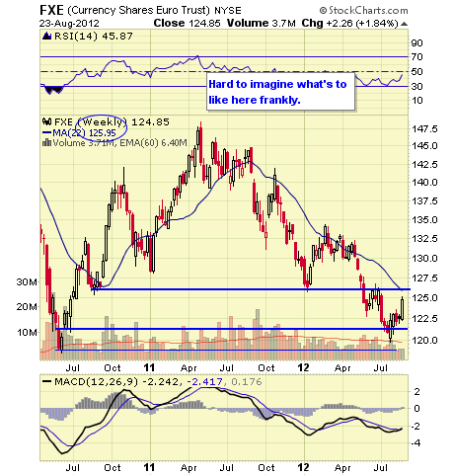This screenshot has height=476, width=454.
Task: Click the blue -2.417 MACD signal value
Action: tap(204, 382)
